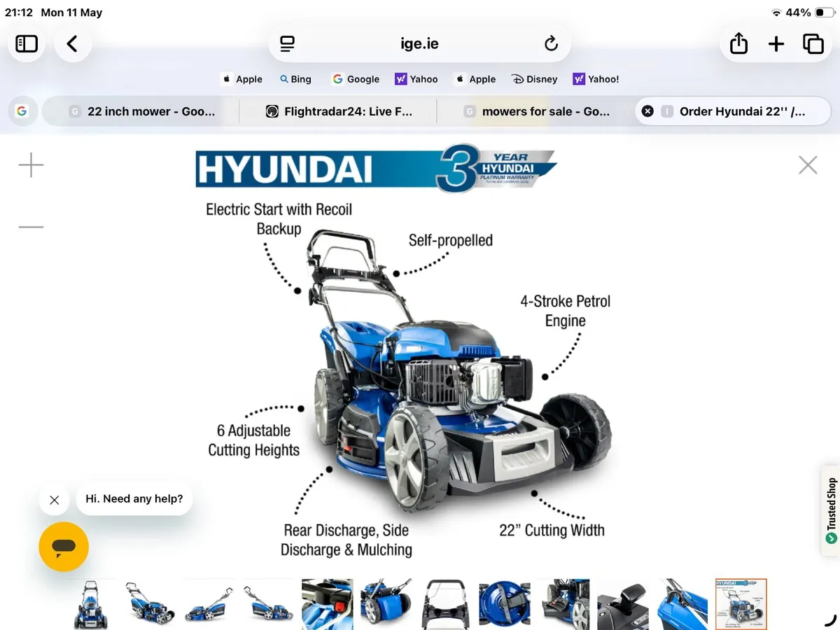Open the Safari sidebar panel
Viewport: 840px width, 630px height.
27,44
